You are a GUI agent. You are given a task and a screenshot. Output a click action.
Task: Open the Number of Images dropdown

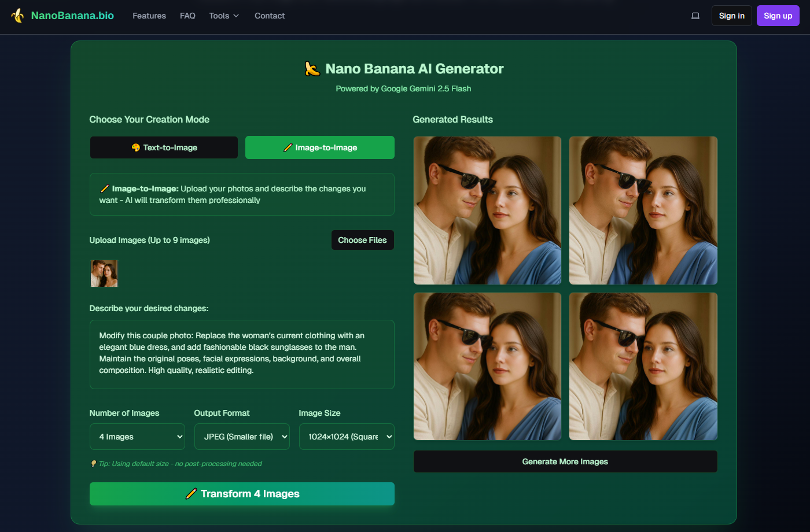(x=137, y=437)
